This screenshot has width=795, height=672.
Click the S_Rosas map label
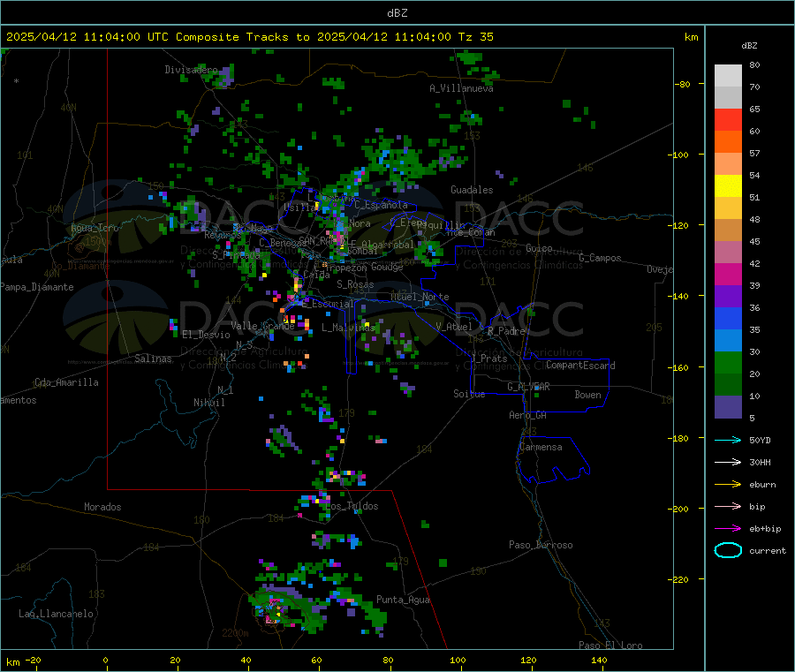click(x=355, y=285)
